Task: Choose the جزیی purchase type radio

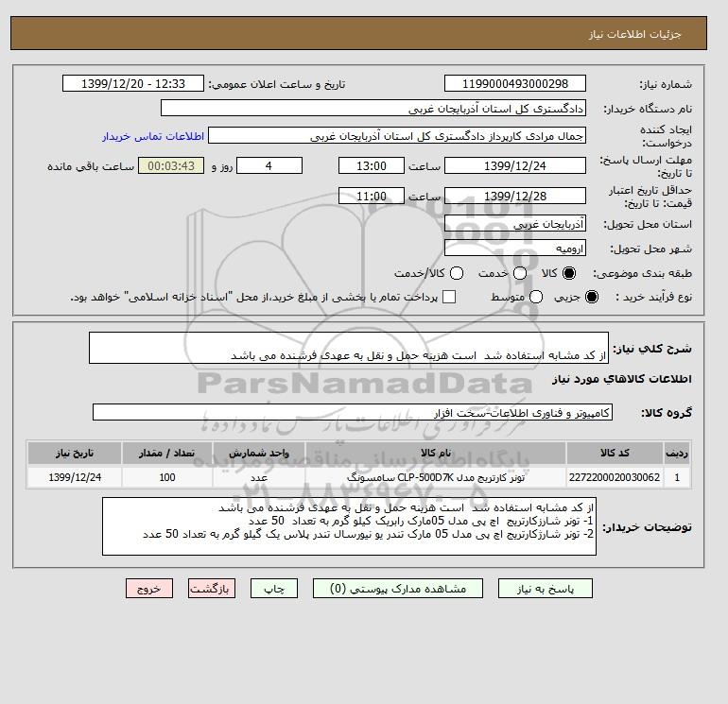Action: [x=592, y=297]
